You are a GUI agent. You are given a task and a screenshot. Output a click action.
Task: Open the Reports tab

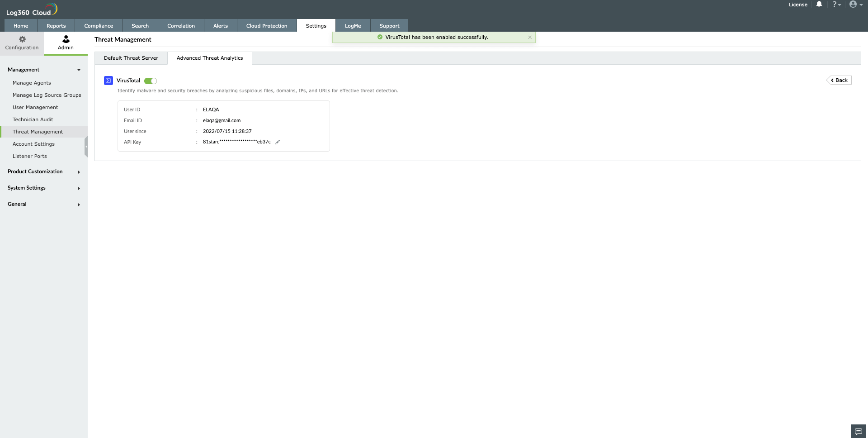click(56, 26)
